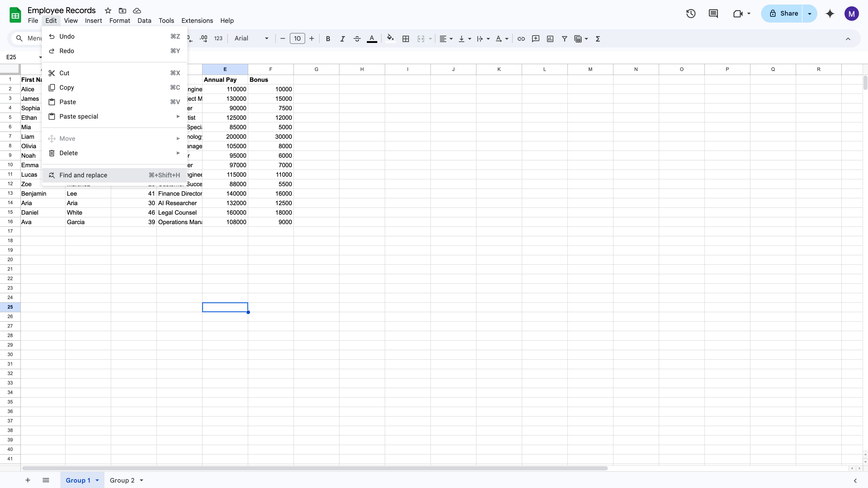
Task: Open the Group 2 tab dropdown arrow
Action: click(x=142, y=481)
